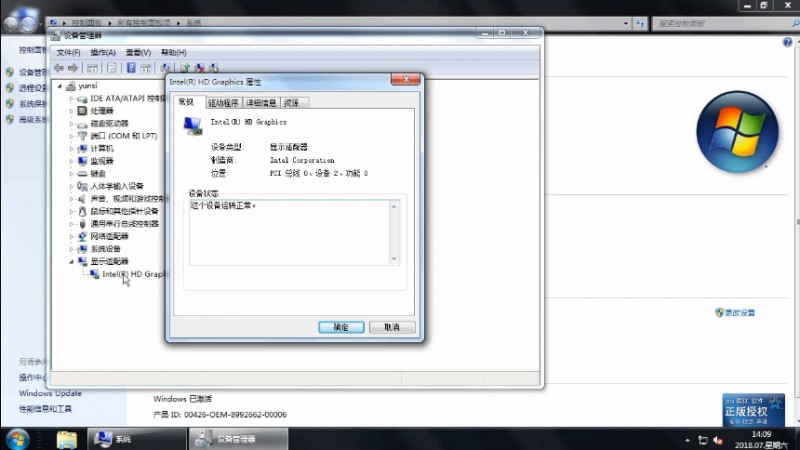Image resolution: width=800 pixels, height=450 pixels.
Task: Expand 人体学输入设备 node
Action: (71, 186)
